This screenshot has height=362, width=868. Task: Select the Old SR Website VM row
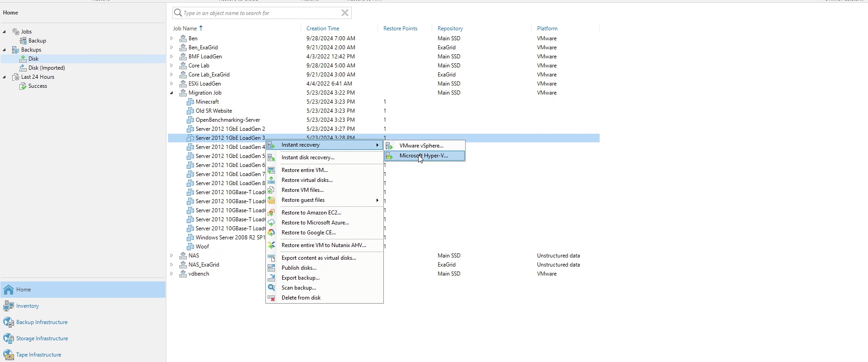tap(384, 111)
